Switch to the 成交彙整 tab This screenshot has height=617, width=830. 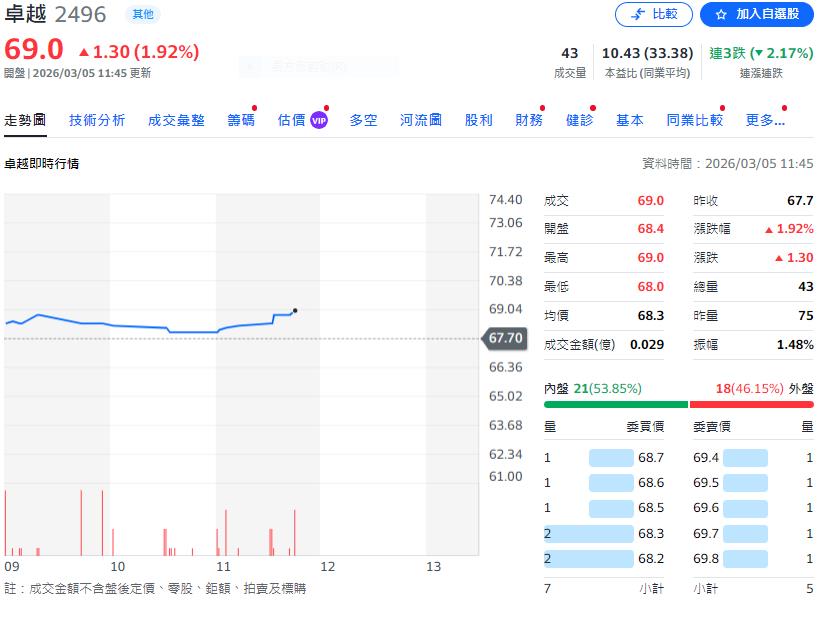click(176, 120)
